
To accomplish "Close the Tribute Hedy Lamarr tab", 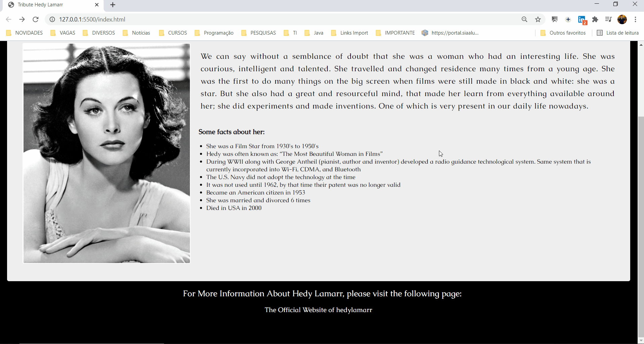I will tap(97, 5).
